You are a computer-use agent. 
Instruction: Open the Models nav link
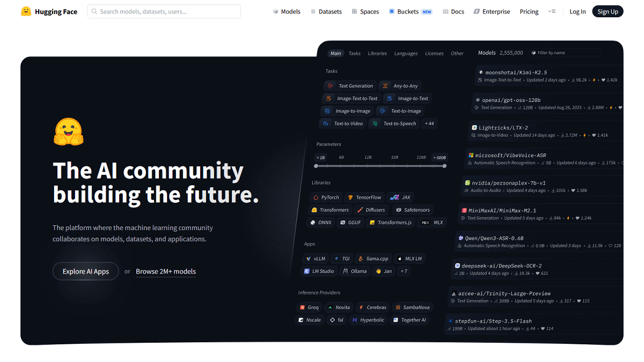(287, 11)
